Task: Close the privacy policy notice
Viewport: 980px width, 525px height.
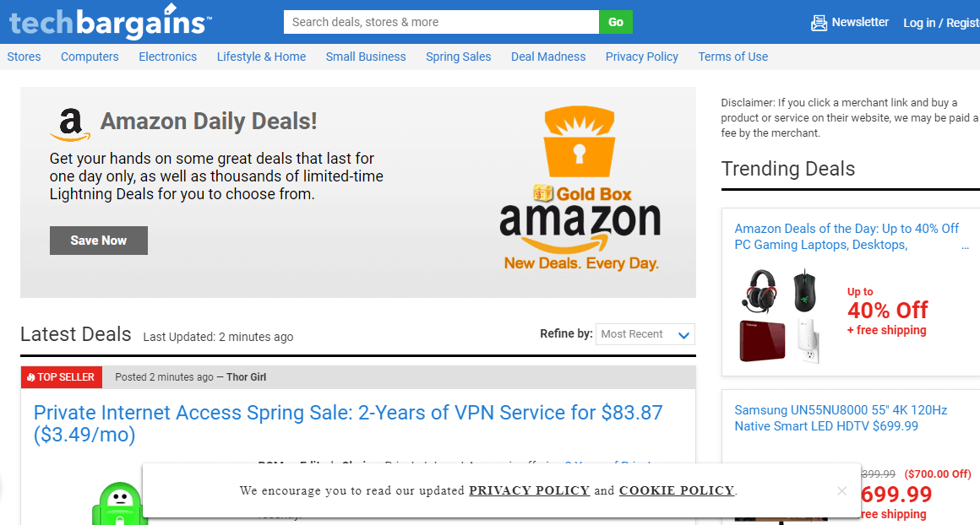Action: tap(841, 490)
